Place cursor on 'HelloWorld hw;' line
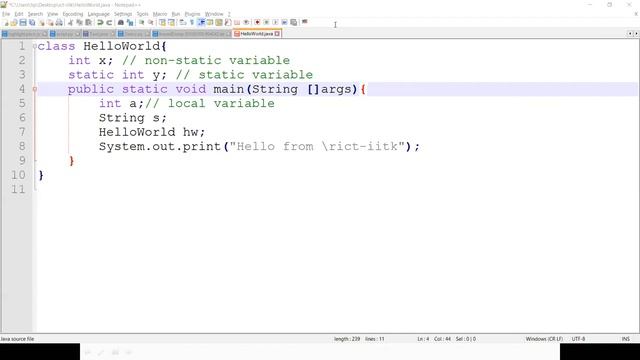Screen dimensions: 640x360 [x=151, y=132]
